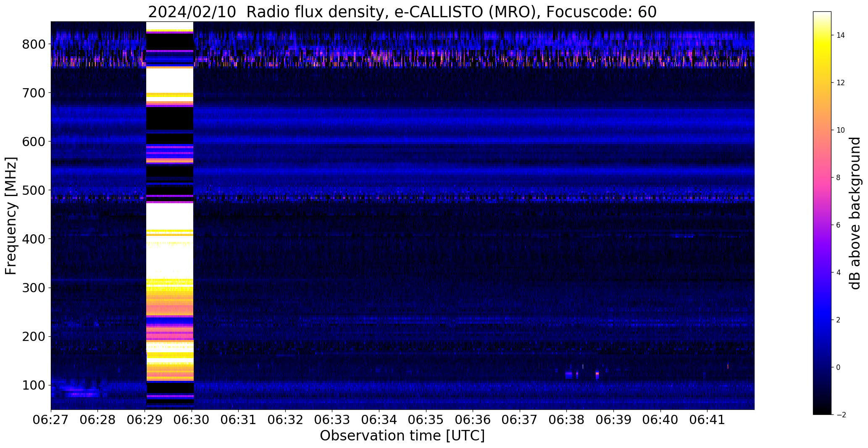This screenshot has width=868, height=448.
Task: Click the 600 frequency tick label
Action: click(x=34, y=141)
